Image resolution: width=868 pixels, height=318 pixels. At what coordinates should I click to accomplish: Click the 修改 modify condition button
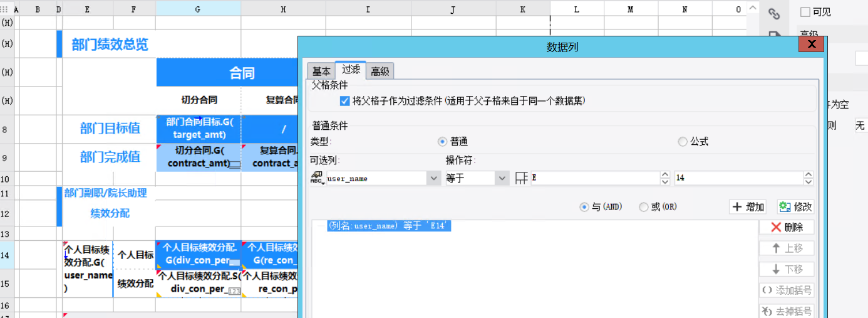[x=795, y=207]
